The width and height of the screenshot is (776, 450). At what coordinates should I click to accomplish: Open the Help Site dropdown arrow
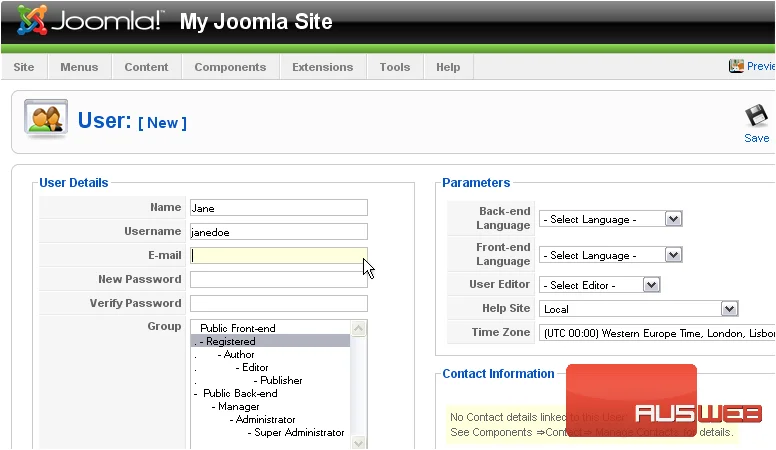point(729,309)
